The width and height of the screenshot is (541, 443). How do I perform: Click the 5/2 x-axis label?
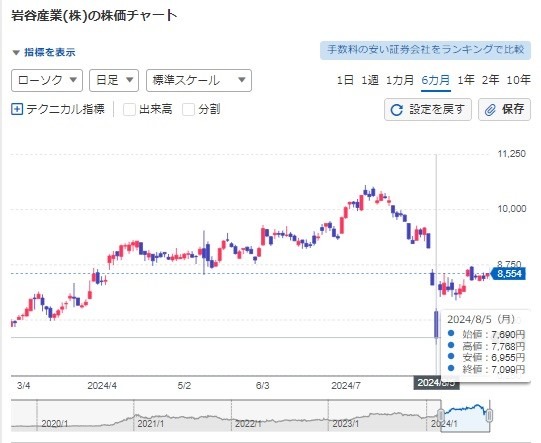184,386
